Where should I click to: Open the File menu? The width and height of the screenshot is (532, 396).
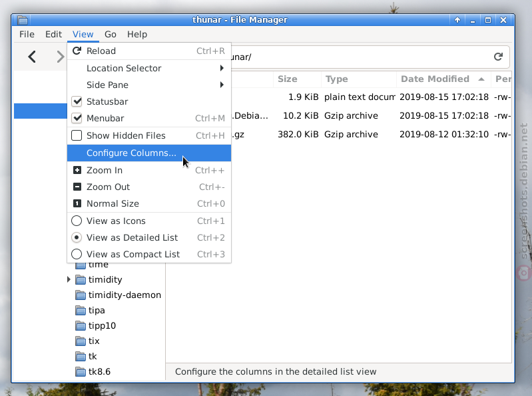(x=27, y=34)
